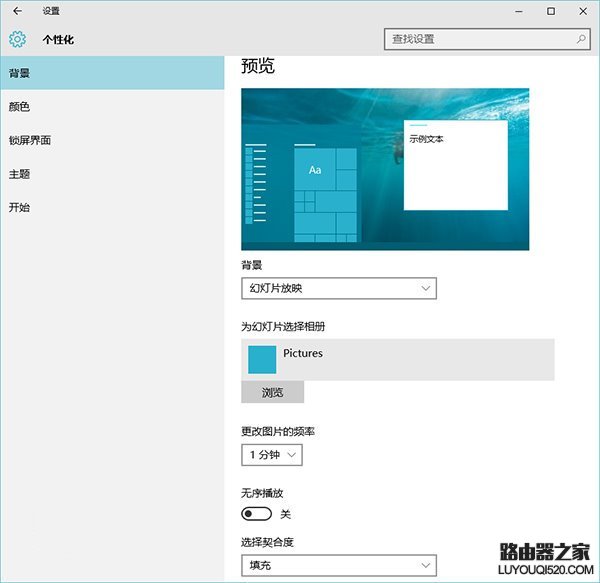This screenshot has width=600, height=583.
Task: Open the 背景 type dropdown 幻灯片放映
Action: pyautogui.click(x=339, y=288)
